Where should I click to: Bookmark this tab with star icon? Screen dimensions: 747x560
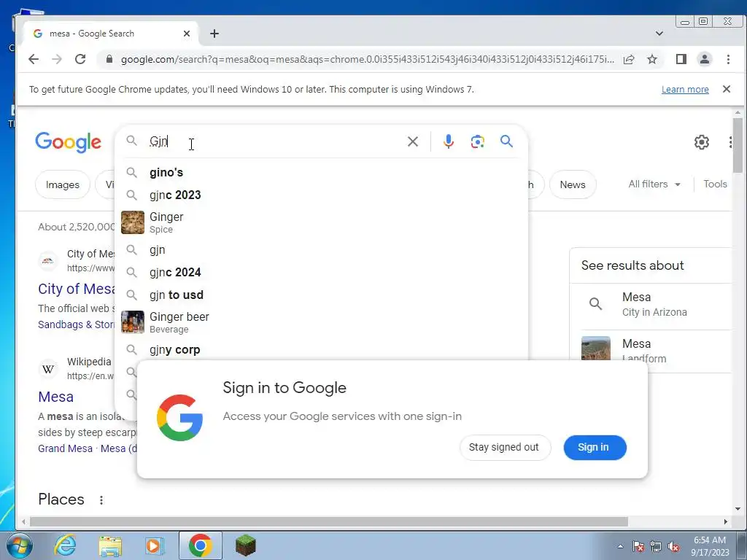pos(652,59)
